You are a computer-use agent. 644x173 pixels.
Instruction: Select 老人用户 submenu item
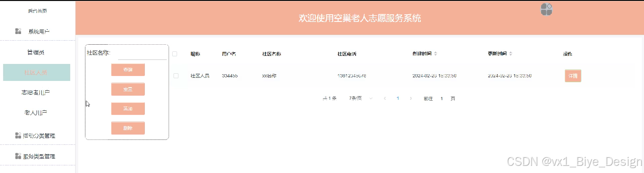(36, 113)
